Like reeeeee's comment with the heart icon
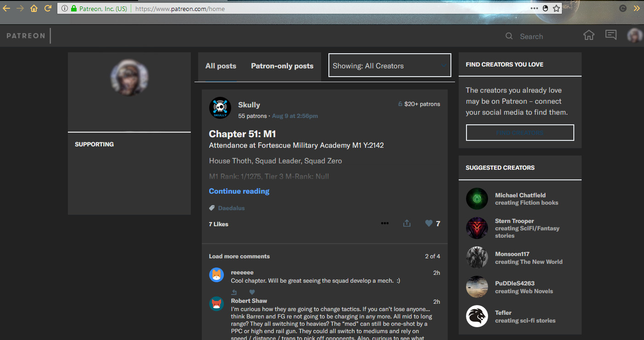The height and width of the screenshot is (340, 644). (x=252, y=292)
